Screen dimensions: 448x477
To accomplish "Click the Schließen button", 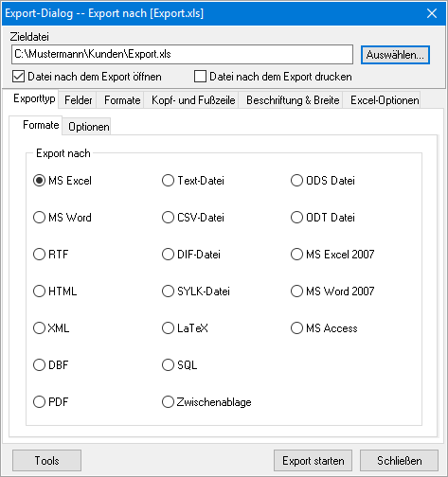I will [400, 461].
